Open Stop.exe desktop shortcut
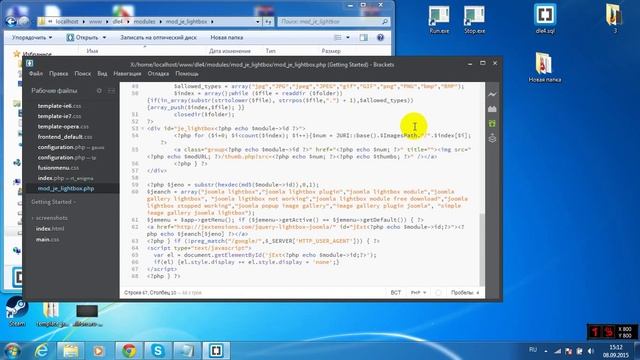640x360 pixels. coord(474,20)
